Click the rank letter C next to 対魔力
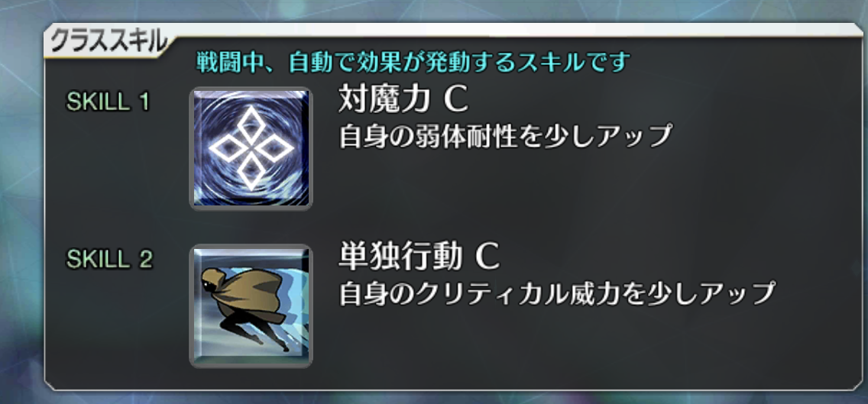 457,102
